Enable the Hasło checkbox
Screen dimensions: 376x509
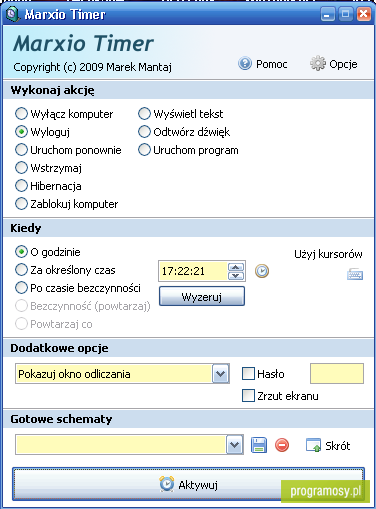[248, 374]
